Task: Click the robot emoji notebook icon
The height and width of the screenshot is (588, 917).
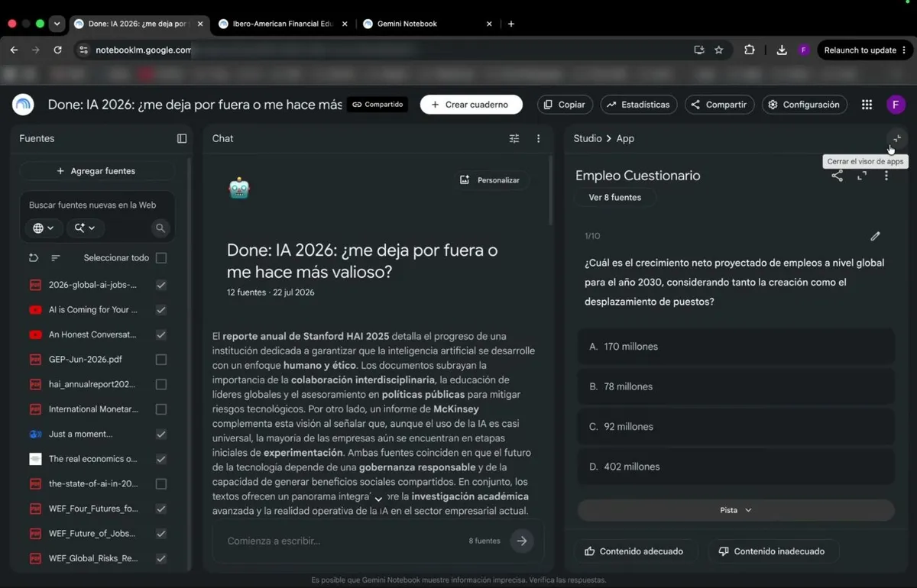Action: click(x=239, y=188)
